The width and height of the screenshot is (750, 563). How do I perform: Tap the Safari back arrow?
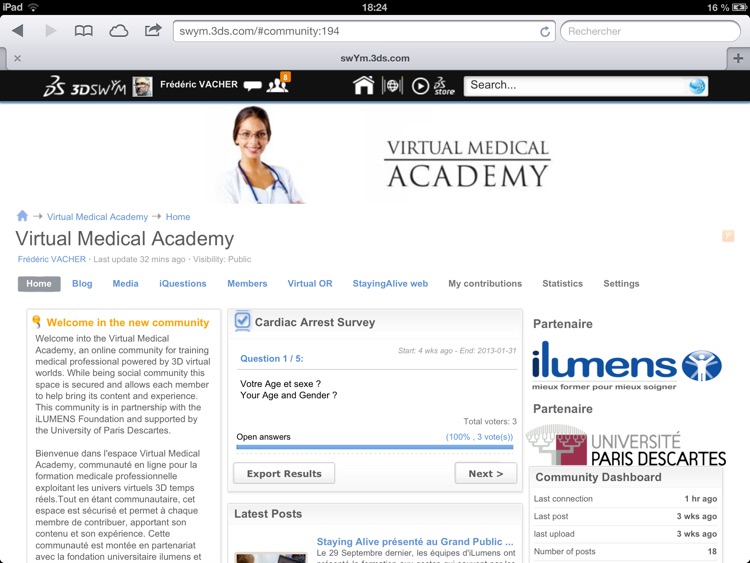pyautogui.click(x=18, y=31)
